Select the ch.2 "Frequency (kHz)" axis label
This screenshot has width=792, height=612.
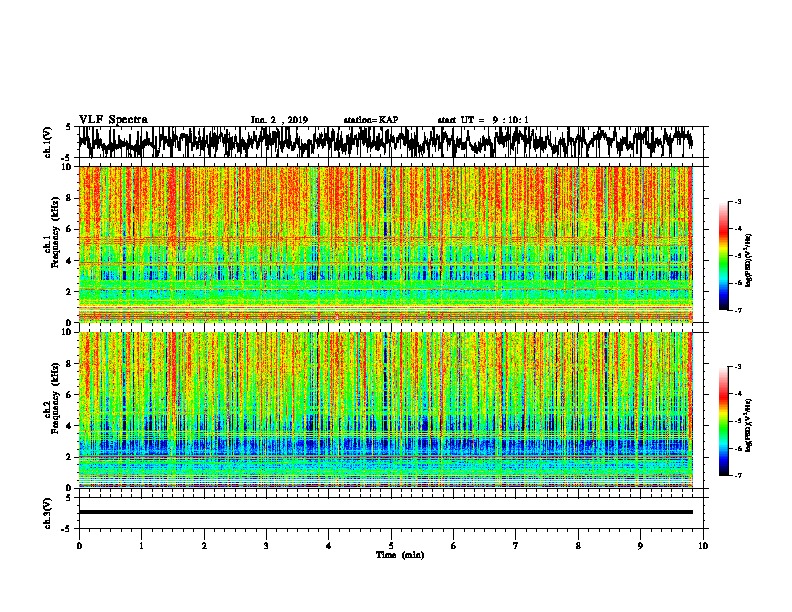point(55,398)
